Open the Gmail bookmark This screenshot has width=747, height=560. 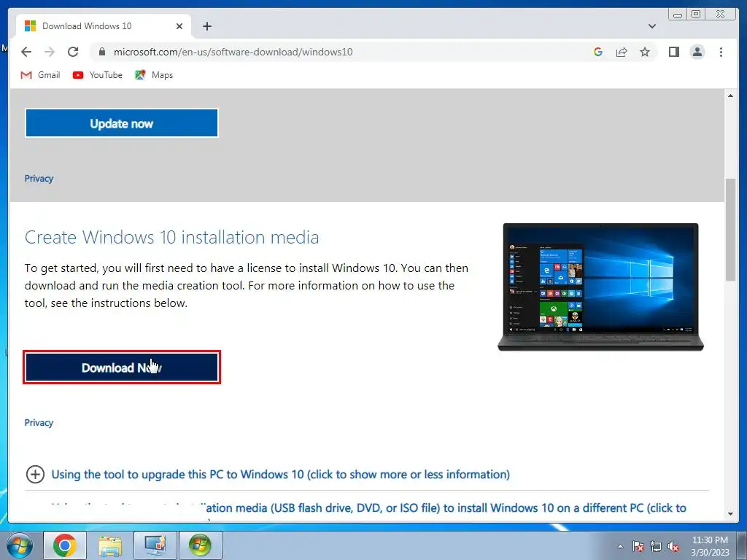pyautogui.click(x=41, y=75)
